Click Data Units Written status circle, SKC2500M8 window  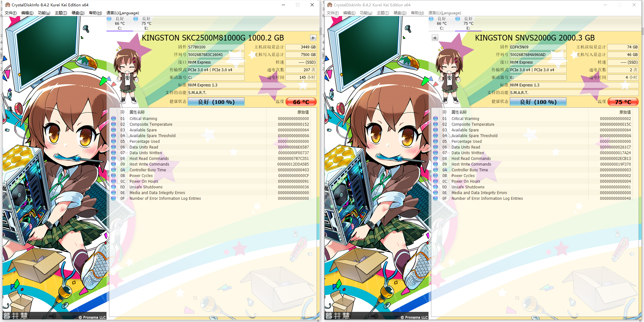[x=113, y=153]
